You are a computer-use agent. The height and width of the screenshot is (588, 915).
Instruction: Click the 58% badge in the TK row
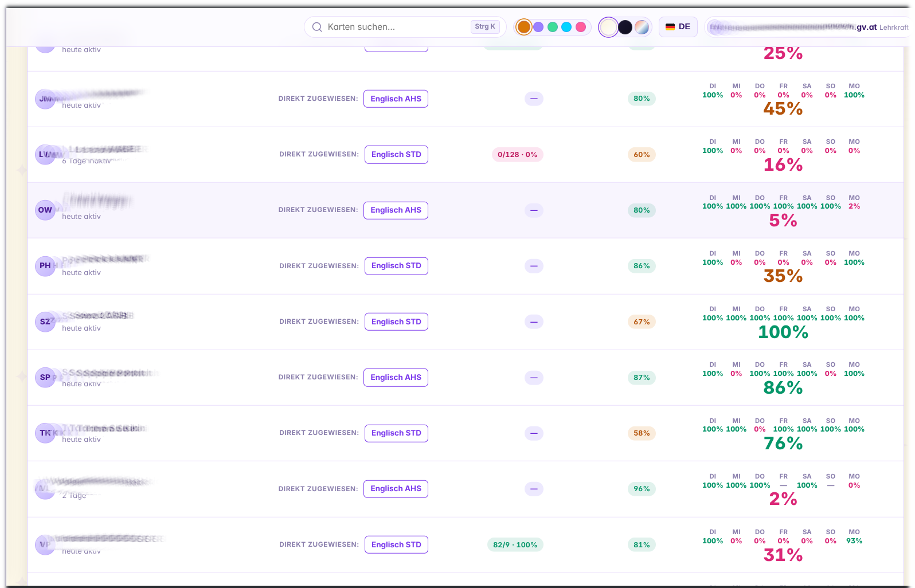[x=642, y=433]
